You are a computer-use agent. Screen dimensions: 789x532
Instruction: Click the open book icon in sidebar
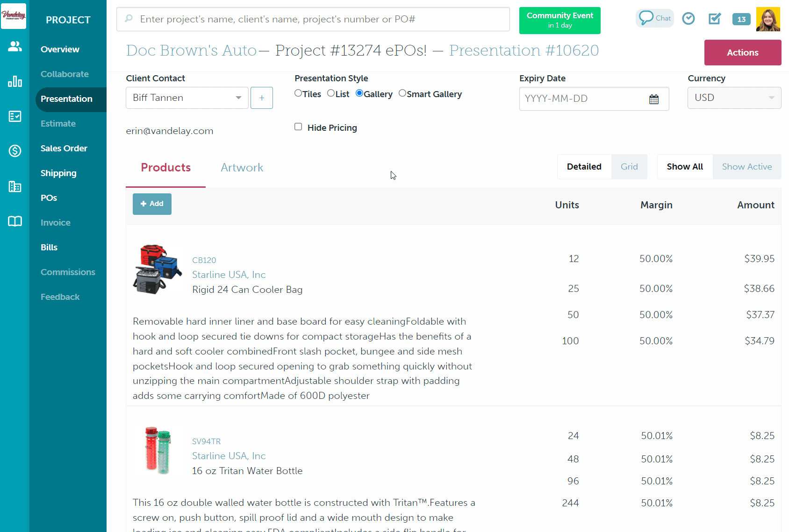(x=15, y=221)
